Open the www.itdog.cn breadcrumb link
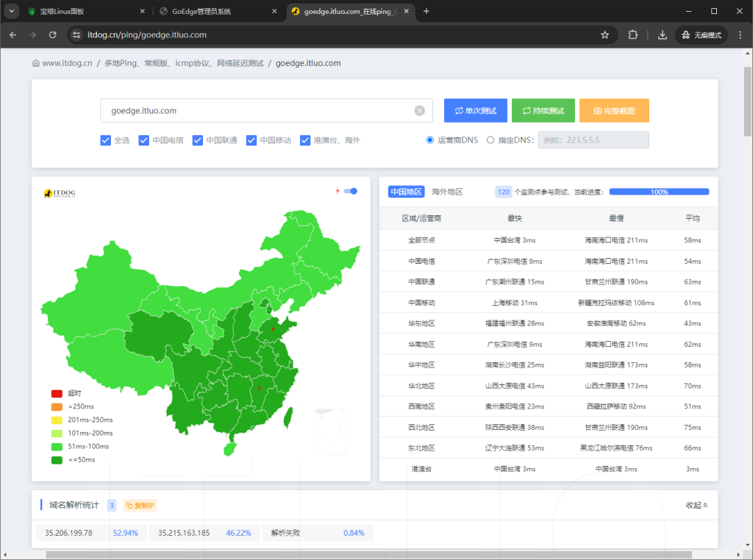This screenshot has height=560, width=753. click(x=66, y=62)
